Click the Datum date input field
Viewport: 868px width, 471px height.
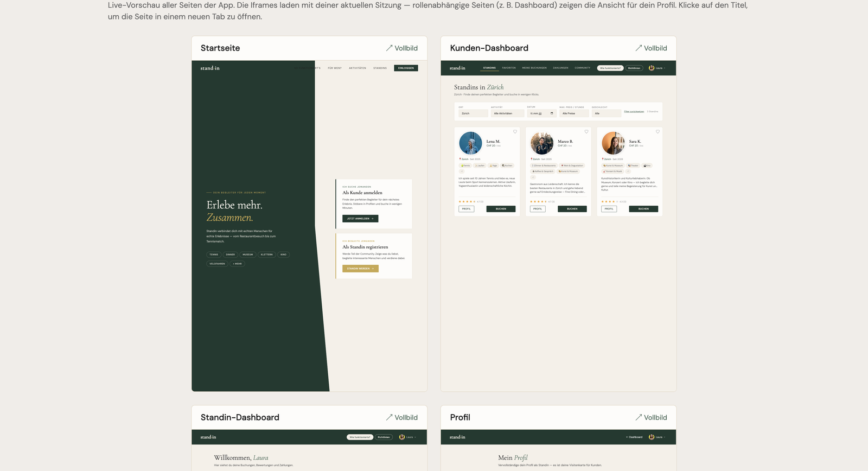coord(541,113)
